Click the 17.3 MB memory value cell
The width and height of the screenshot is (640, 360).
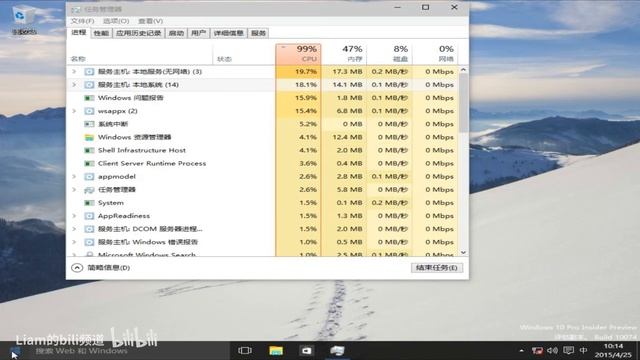coord(344,71)
